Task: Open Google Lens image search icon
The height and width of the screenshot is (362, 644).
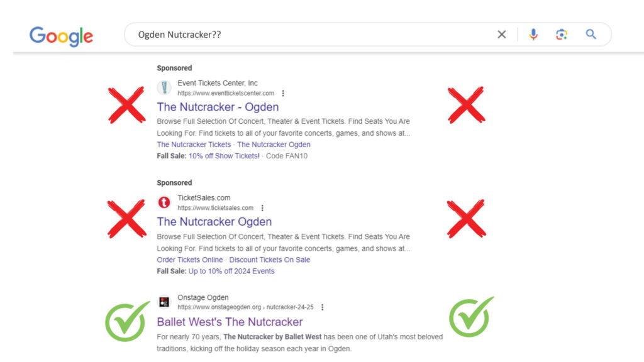Action: click(562, 35)
